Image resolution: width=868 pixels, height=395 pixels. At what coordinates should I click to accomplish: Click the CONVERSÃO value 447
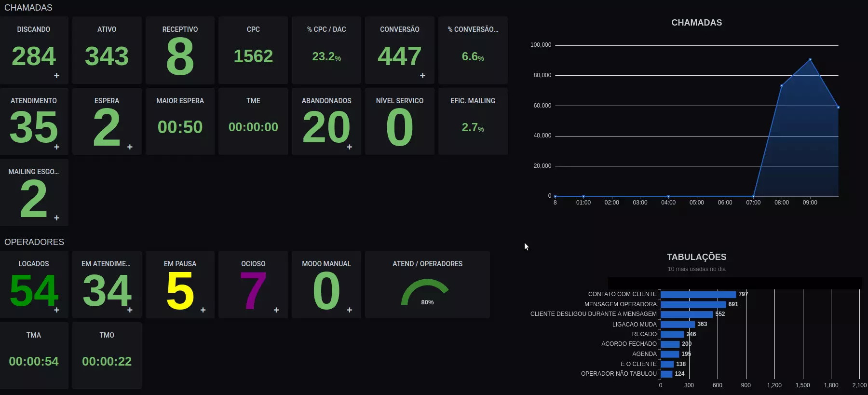click(400, 56)
